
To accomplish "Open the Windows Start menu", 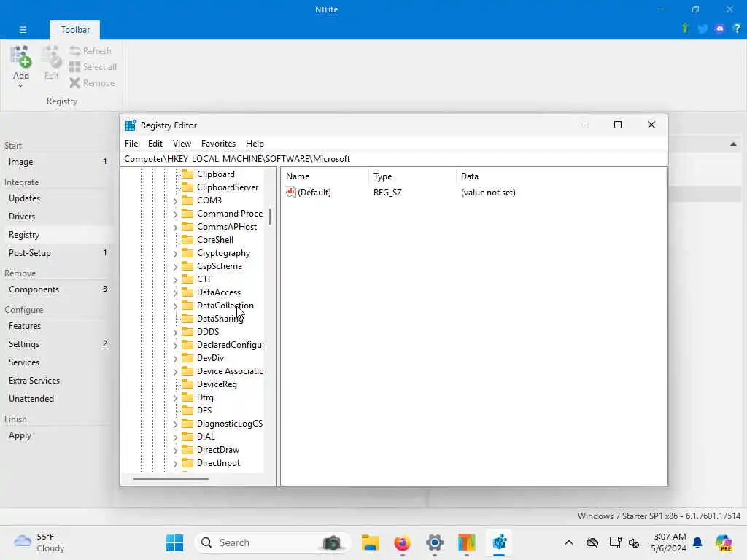I will tap(175, 542).
